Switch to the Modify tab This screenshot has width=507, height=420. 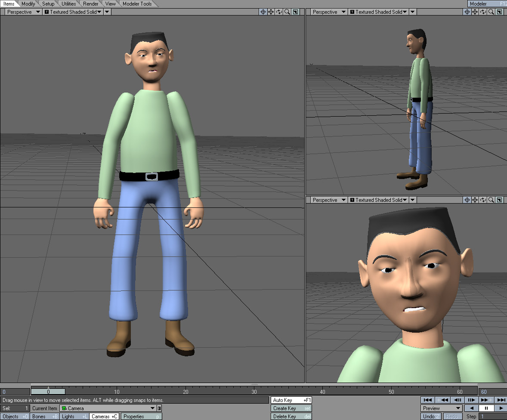28,4
